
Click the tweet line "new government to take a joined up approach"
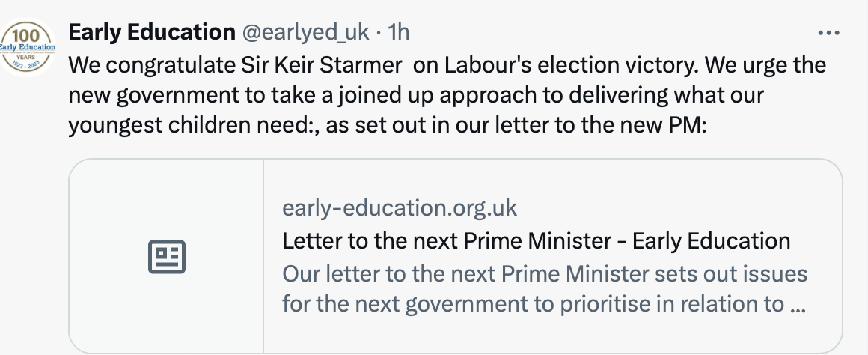(x=416, y=95)
